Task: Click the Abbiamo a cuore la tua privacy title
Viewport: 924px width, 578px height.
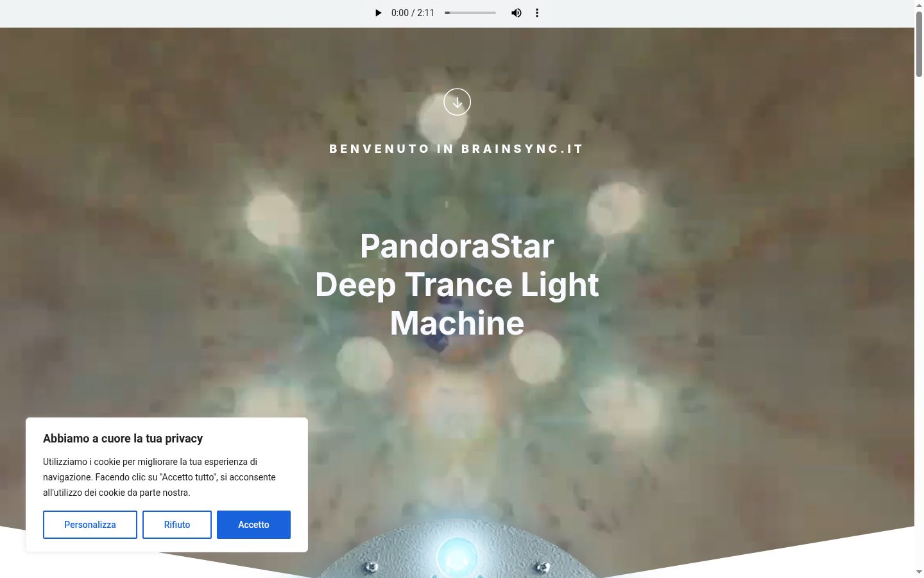Action: tap(123, 439)
